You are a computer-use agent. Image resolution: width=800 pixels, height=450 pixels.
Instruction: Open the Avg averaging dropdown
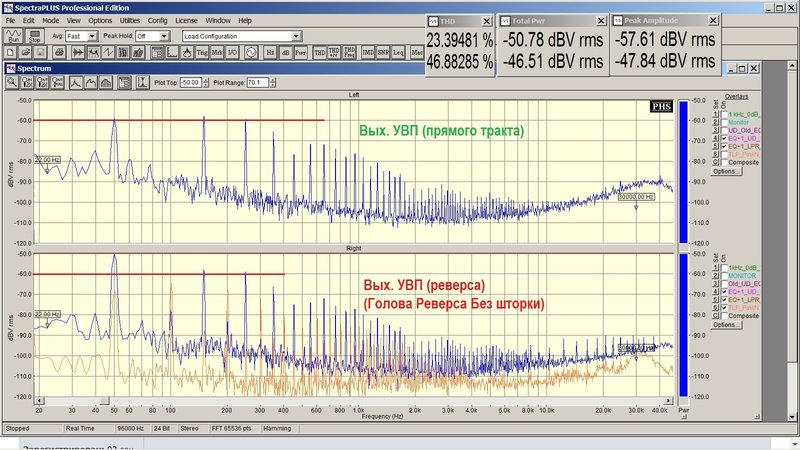pos(82,36)
